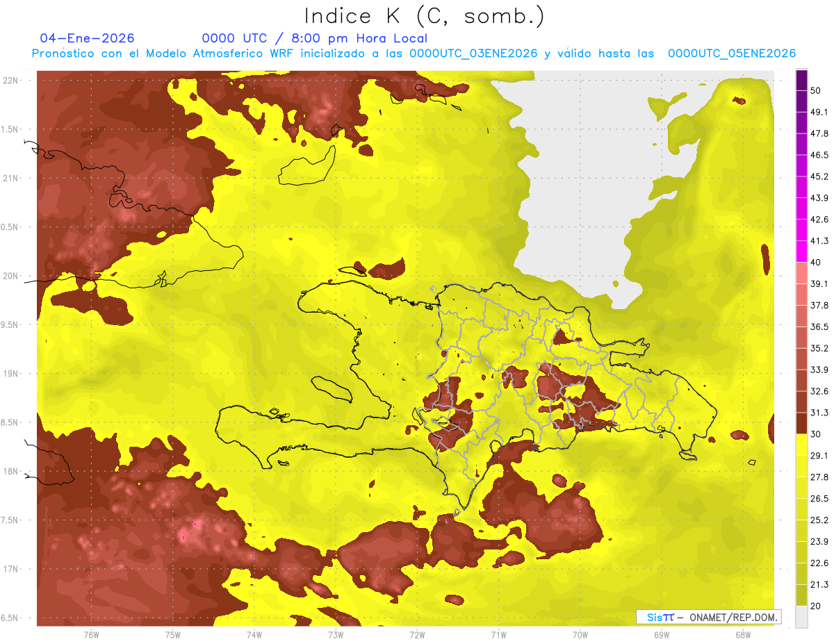The image size is (834, 644).
Task: Click the '33.9' colorbar label
Action: point(819,370)
